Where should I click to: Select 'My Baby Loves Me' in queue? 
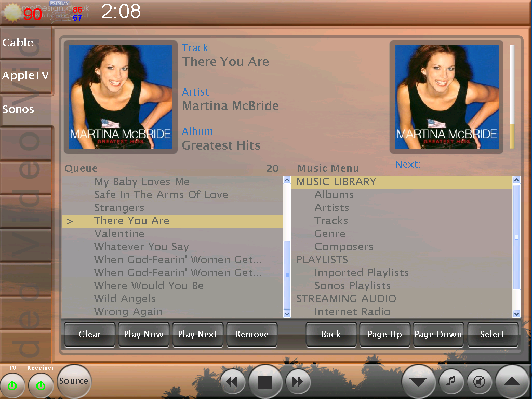[x=172, y=182]
